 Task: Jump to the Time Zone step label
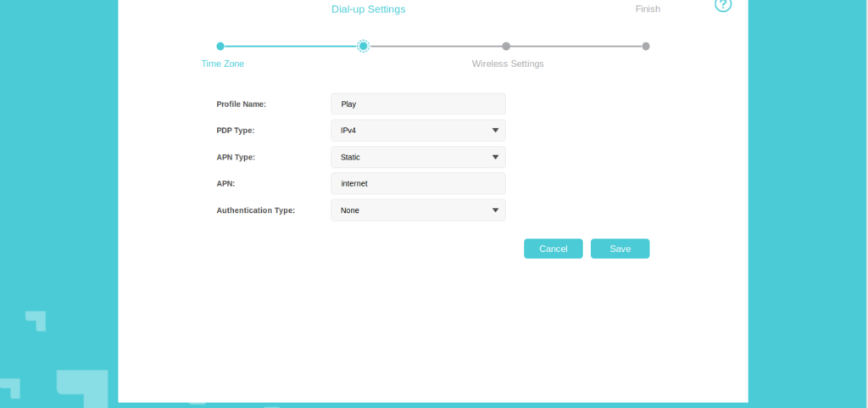point(222,64)
